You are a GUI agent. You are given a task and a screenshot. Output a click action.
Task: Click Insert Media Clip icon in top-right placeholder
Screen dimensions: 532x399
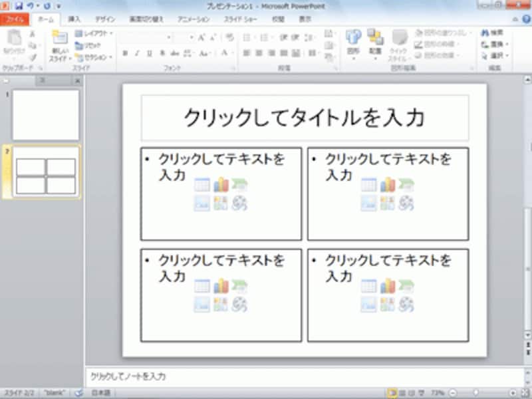(406, 203)
